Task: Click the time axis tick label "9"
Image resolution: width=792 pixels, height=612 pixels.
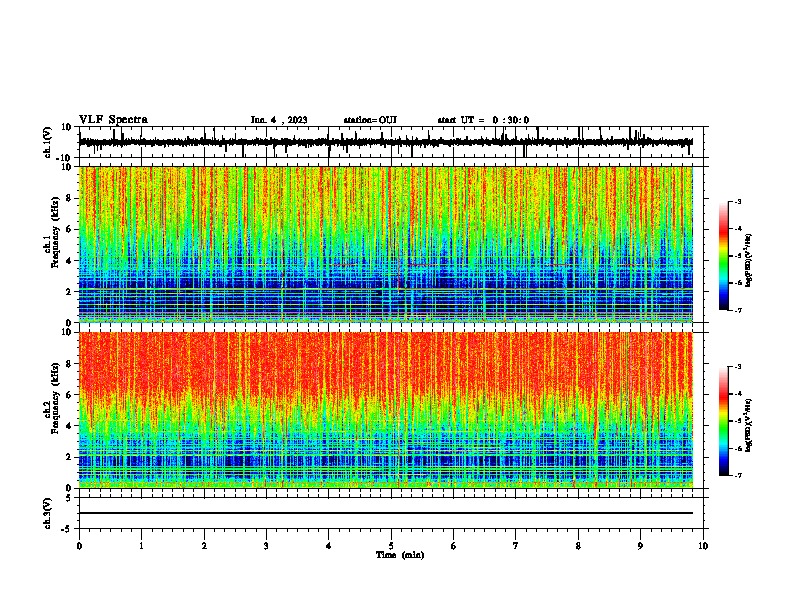Action: pyautogui.click(x=640, y=546)
